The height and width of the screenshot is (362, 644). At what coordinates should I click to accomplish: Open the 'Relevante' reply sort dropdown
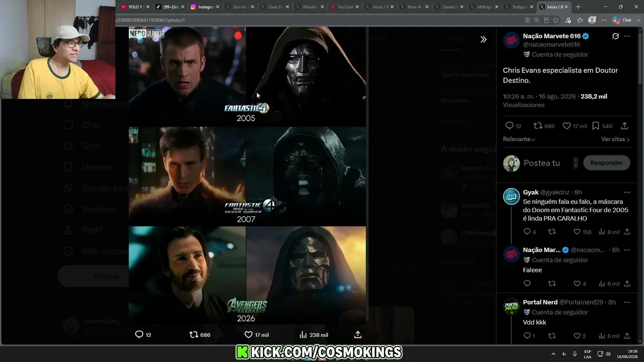click(519, 139)
